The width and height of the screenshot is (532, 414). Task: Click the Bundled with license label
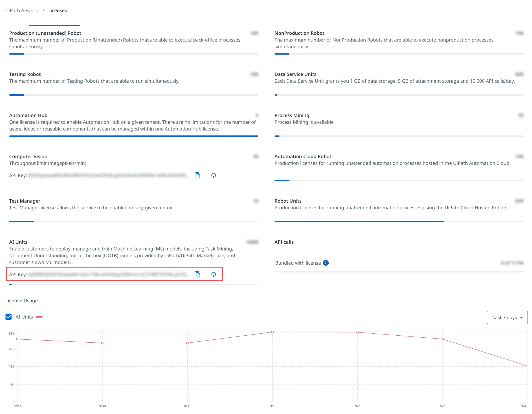298,263
